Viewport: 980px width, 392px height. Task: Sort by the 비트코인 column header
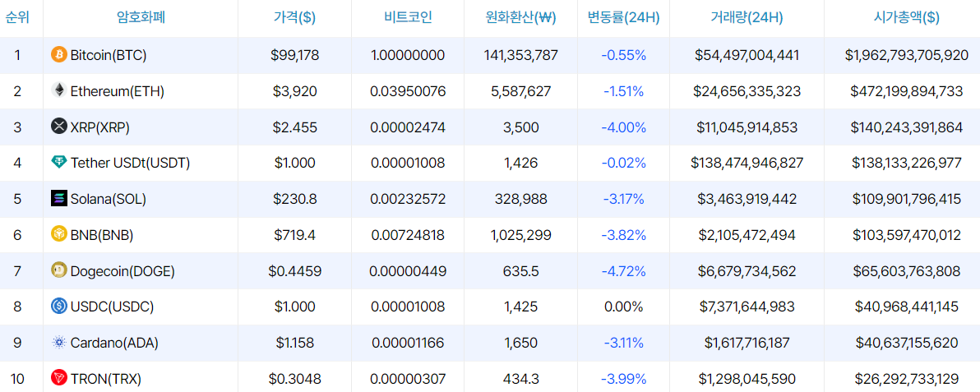(x=408, y=17)
